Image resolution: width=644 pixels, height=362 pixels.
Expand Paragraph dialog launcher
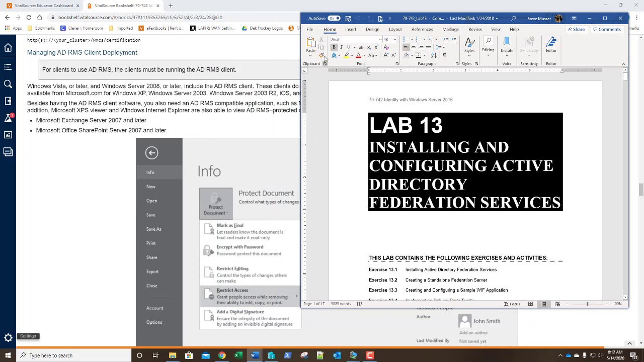(457, 64)
